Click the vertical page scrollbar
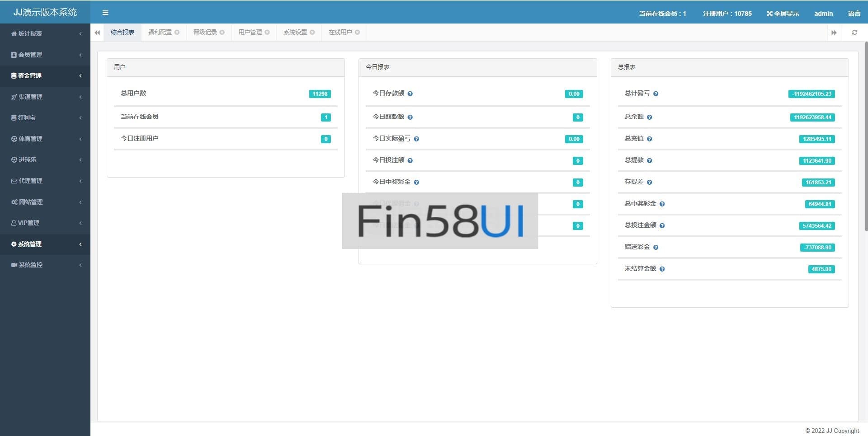The width and height of the screenshot is (868, 436). (x=866, y=136)
